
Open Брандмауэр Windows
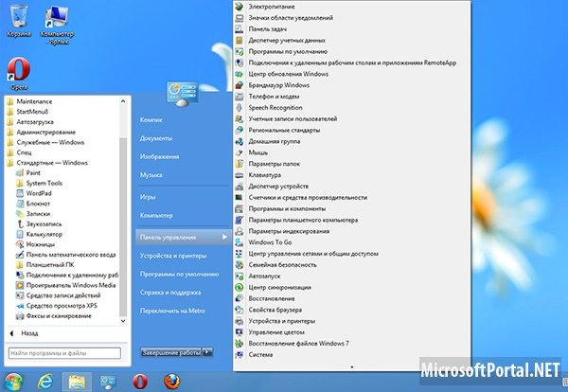click(272, 85)
